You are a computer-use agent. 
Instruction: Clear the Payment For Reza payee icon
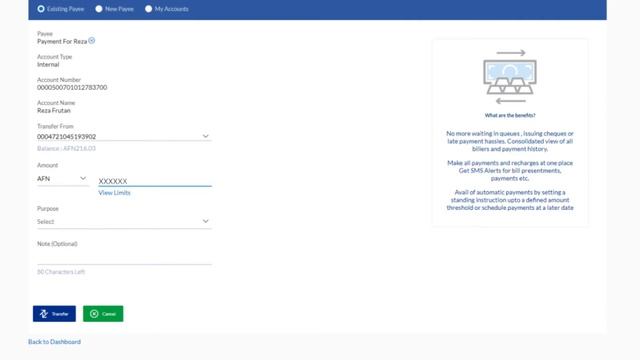coord(92,40)
